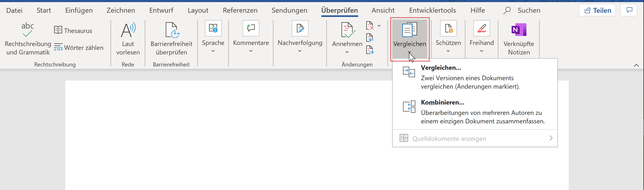Screen dimensions: 644x190
Task: Jump to the nächste Änderung
Action: click(370, 50)
